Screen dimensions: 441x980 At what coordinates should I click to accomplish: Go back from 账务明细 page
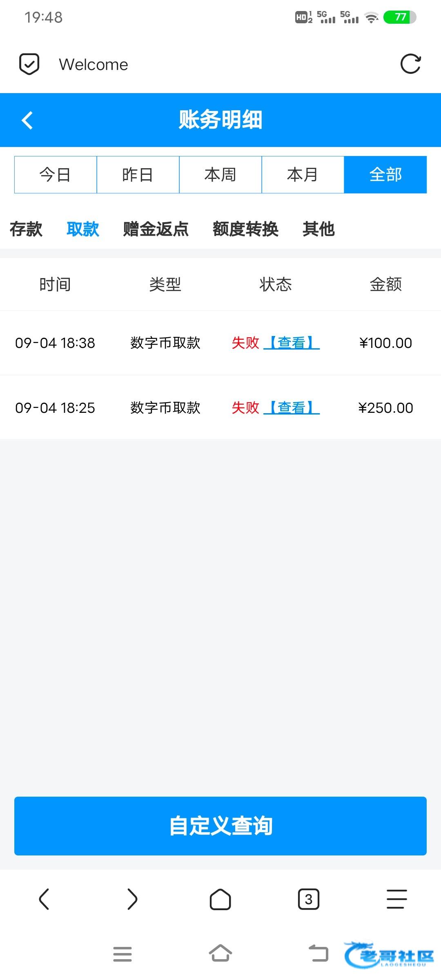(27, 120)
